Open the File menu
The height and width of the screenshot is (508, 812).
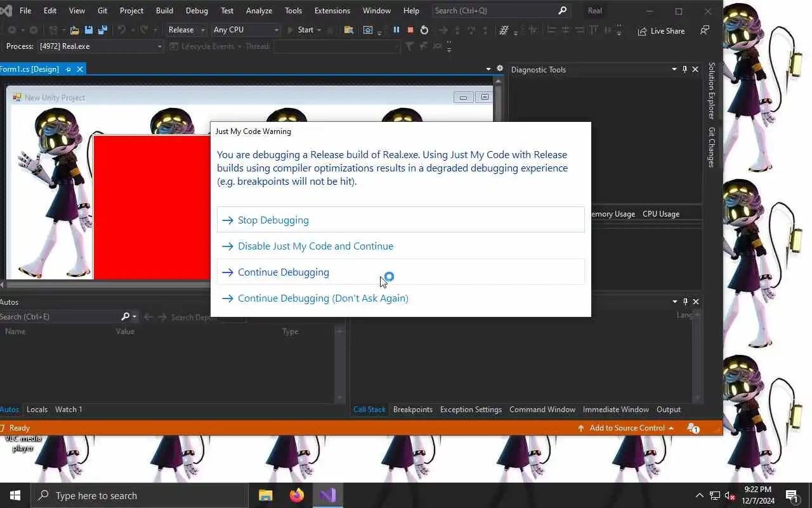[x=25, y=11]
